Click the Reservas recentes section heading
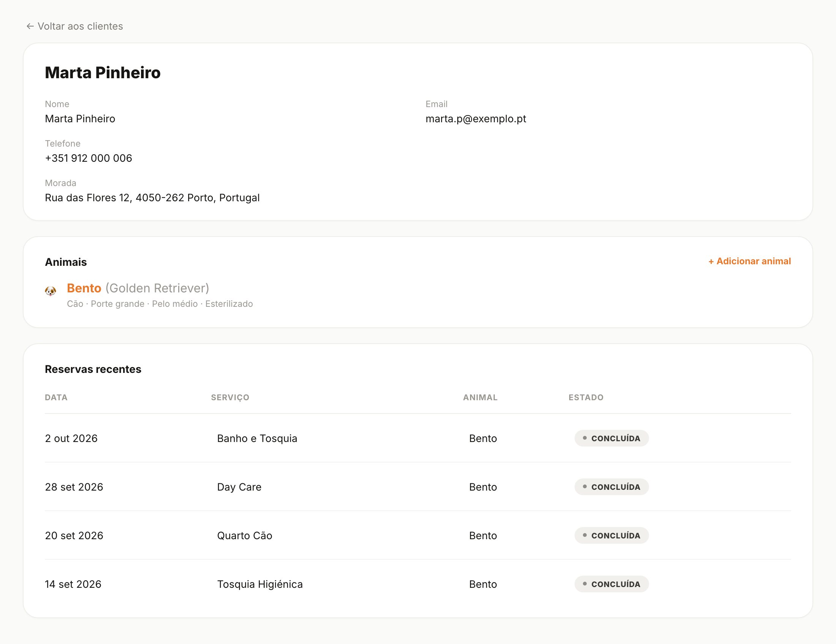The image size is (836, 644). tap(93, 369)
